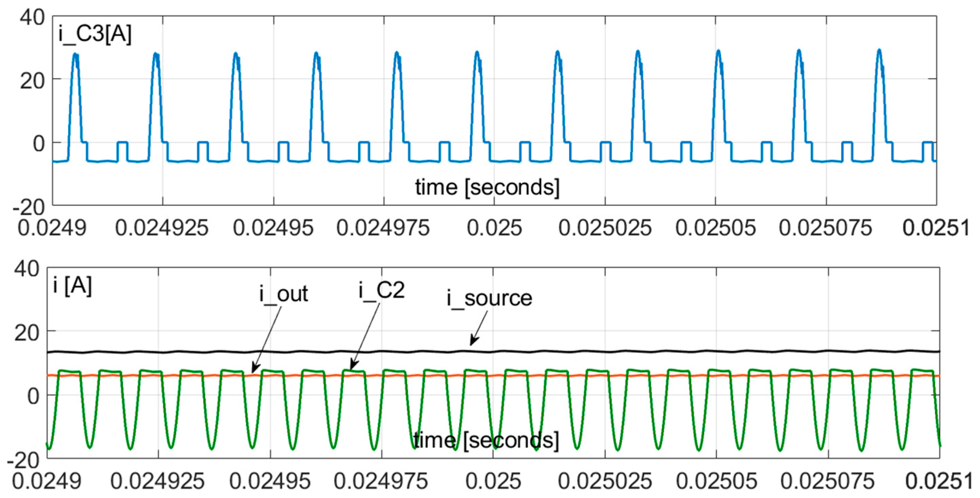This screenshot has height=498, width=980.
Task: Click the i_C3[A] label in top plot
Action: pos(95,34)
